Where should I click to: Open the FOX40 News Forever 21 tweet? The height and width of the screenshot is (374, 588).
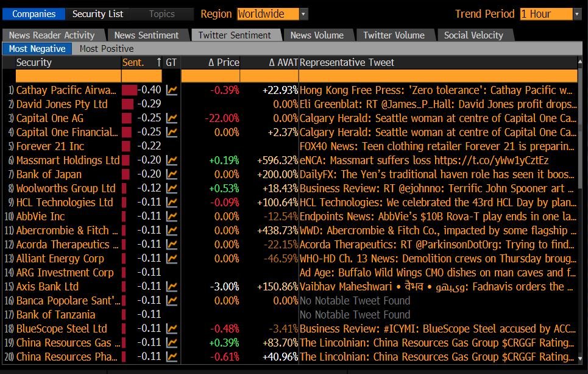(437, 146)
